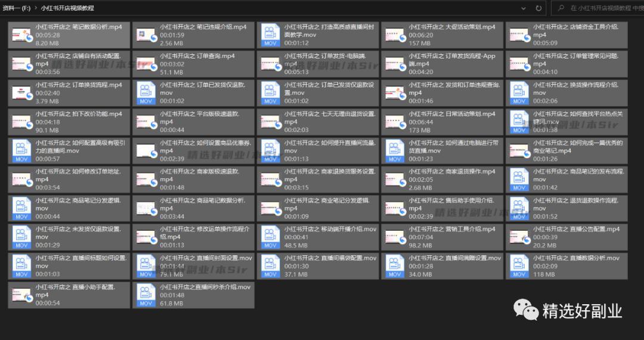
Task: Select file 如何完成一篇优秀的商业笔记.mp4
Action: (x=566, y=151)
